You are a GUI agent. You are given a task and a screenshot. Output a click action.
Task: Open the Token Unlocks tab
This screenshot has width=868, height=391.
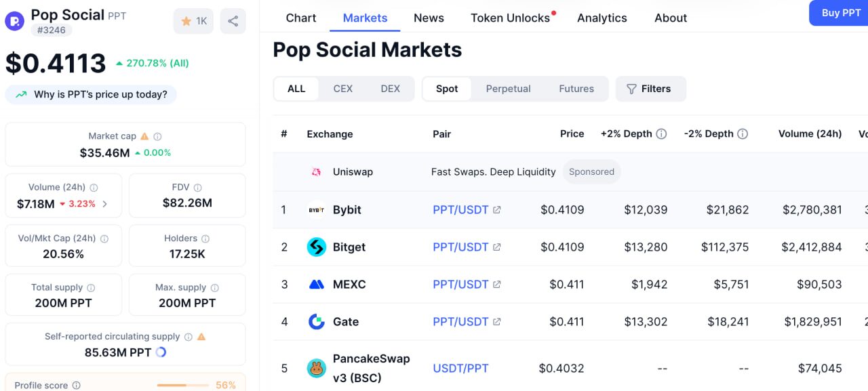coord(511,18)
